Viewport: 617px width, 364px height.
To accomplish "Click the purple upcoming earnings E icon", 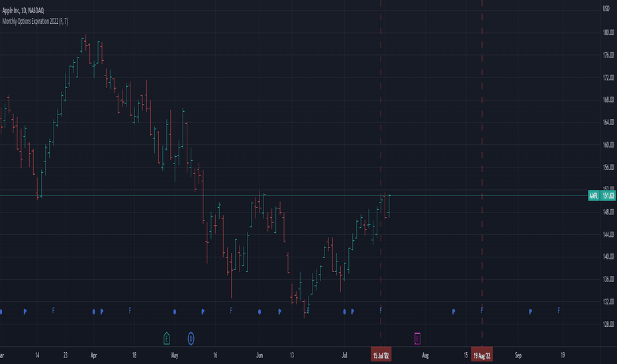I will pos(417,338).
